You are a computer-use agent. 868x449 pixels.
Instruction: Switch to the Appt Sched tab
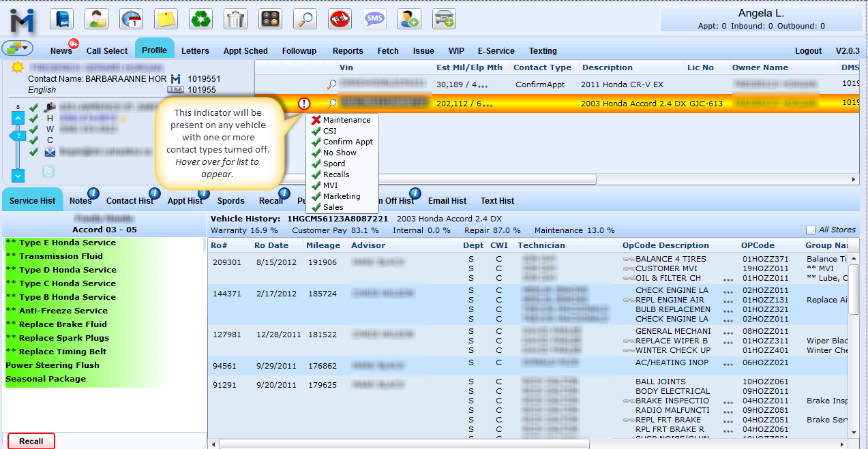point(245,51)
